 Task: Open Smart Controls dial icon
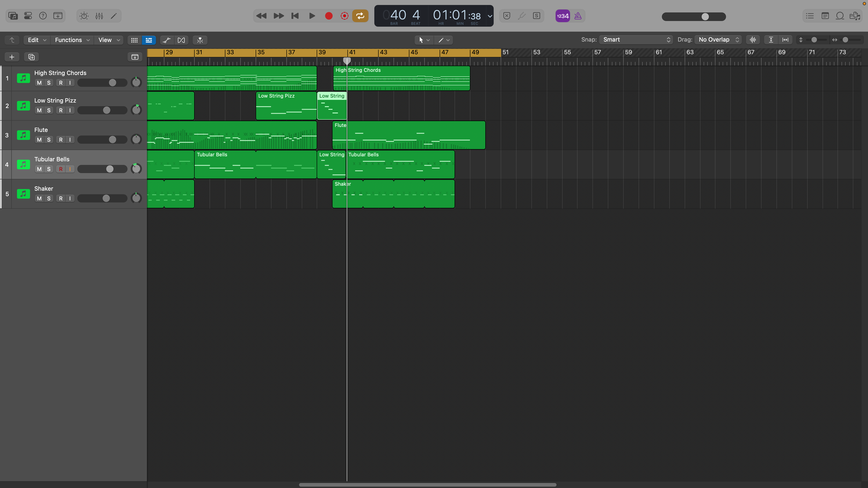coord(84,16)
